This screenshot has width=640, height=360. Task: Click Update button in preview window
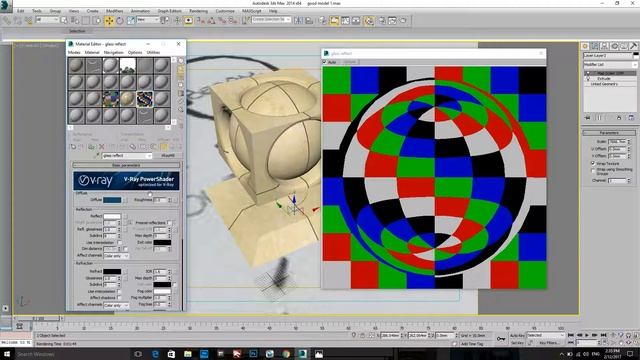point(349,62)
